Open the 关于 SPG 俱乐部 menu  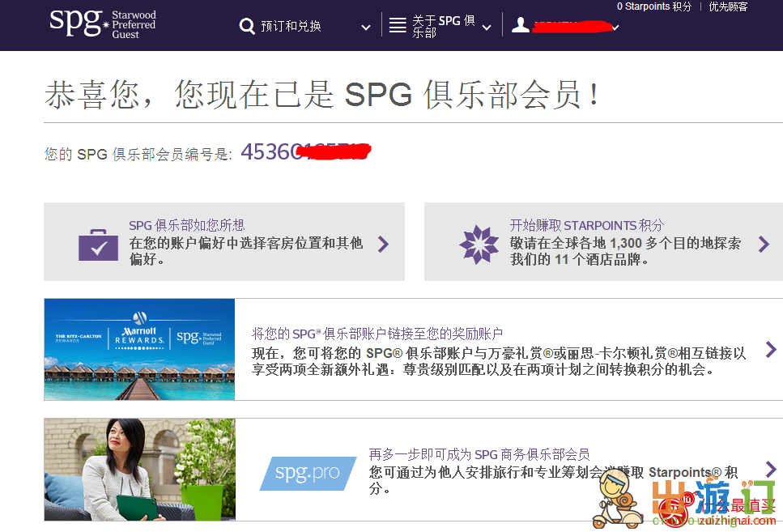444,27
